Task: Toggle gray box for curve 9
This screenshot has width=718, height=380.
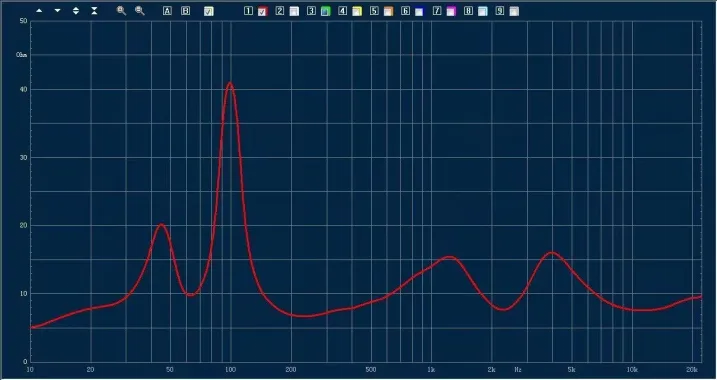Action: click(x=514, y=11)
